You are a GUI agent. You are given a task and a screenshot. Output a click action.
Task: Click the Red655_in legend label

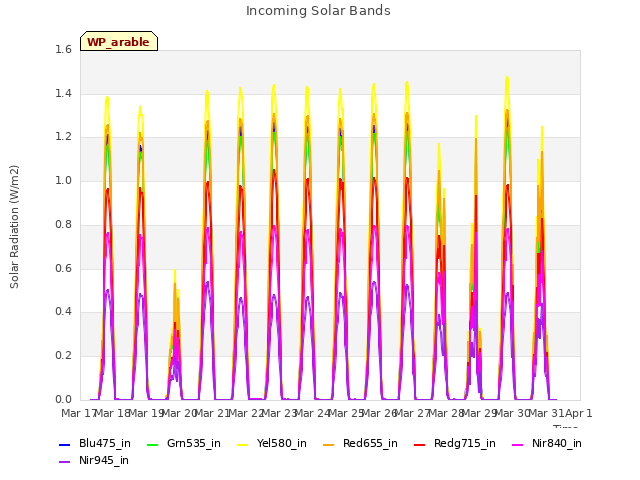point(370,443)
